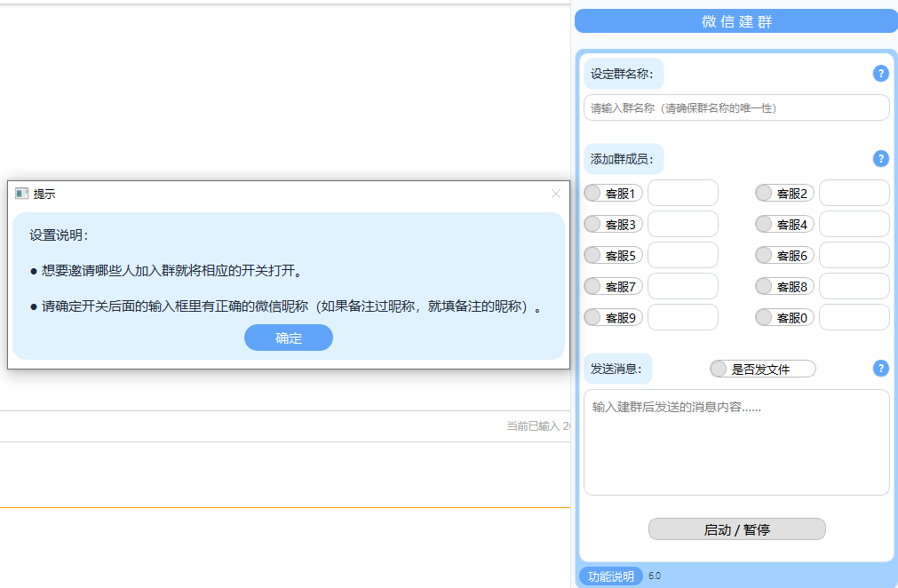Click the 提示 dialog title text

coord(44,195)
